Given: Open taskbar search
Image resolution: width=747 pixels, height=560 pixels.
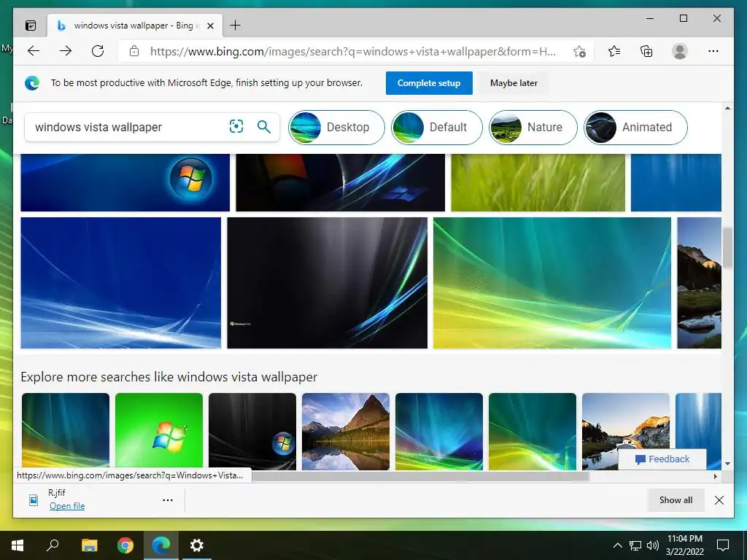Looking at the screenshot, I should pyautogui.click(x=53, y=545).
